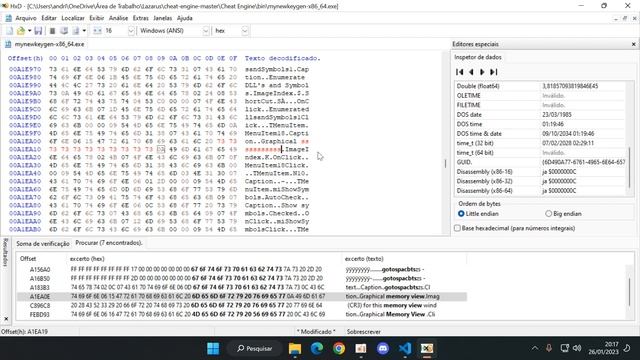
Task: Select the Double (float64) inspector row
Action: [540, 86]
